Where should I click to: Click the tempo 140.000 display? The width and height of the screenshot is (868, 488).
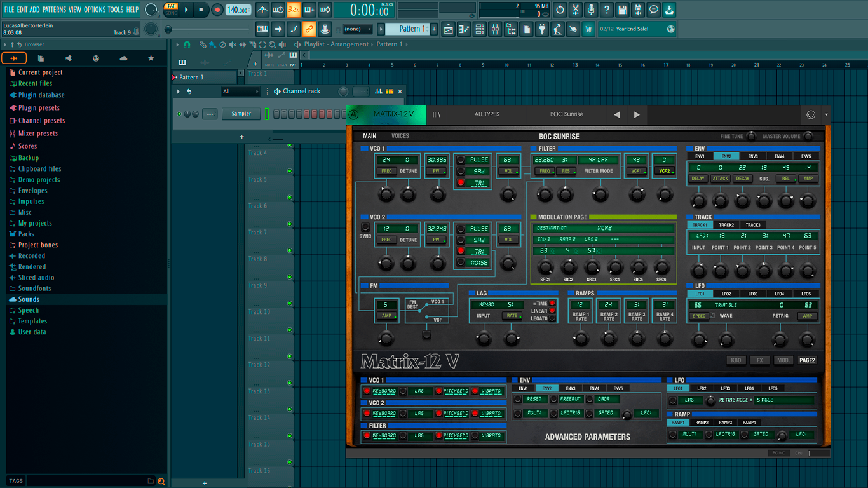tap(238, 10)
